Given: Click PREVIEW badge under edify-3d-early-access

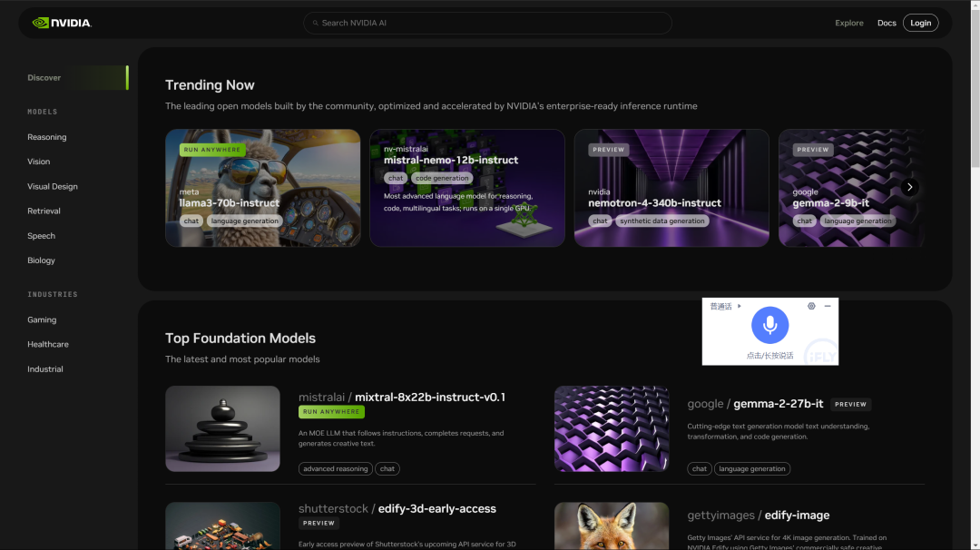Looking at the screenshot, I should [318, 523].
